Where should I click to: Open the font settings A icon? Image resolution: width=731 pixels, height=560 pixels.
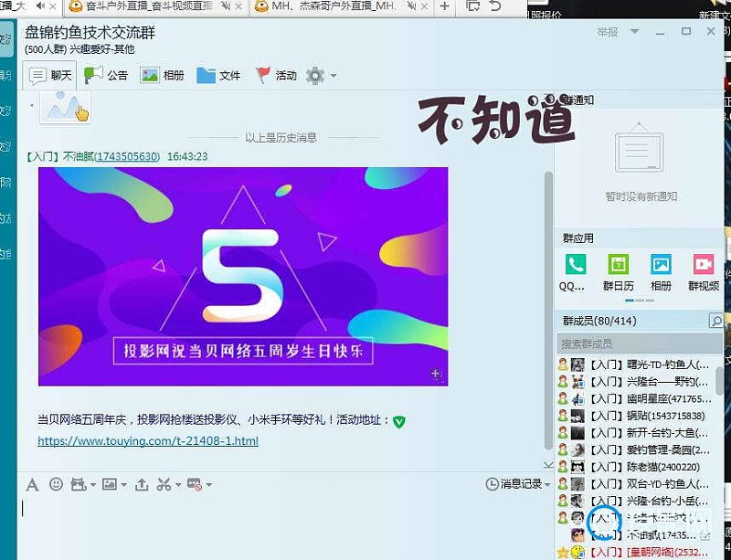[32, 485]
